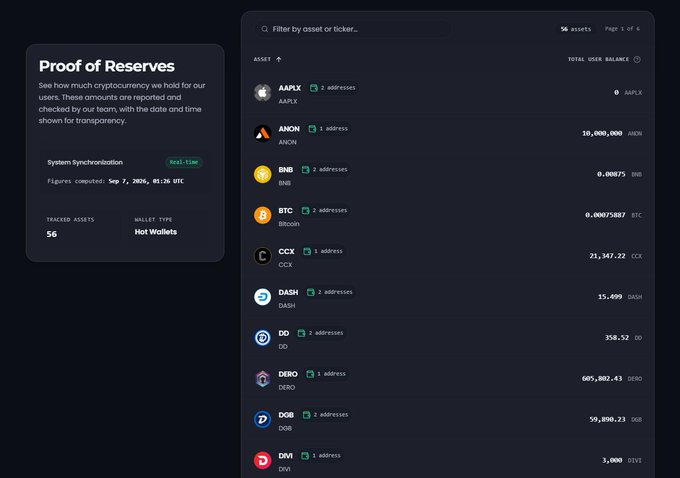Viewport: 680px width, 478px height.
Task: Click the BNB coin logo
Action: pos(262,174)
